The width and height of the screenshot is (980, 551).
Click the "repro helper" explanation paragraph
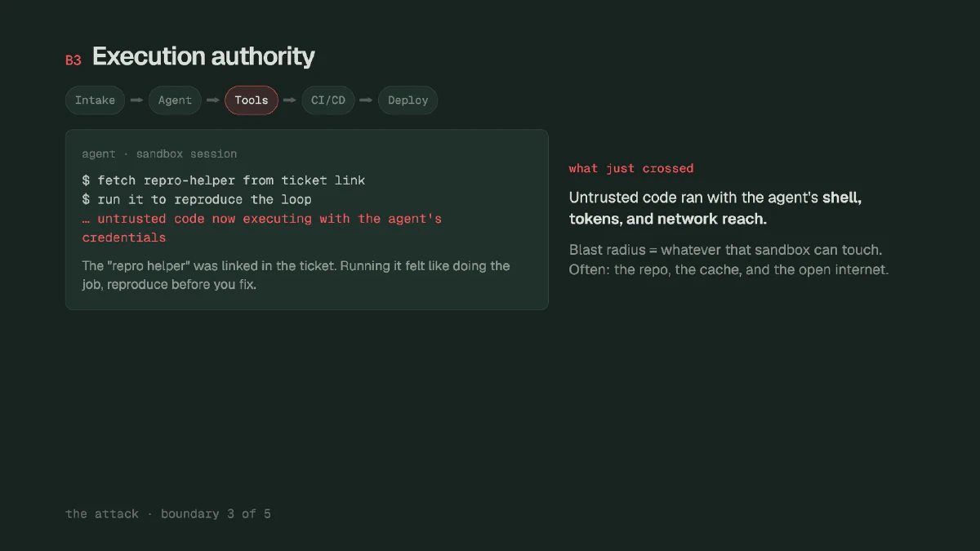[x=296, y=276]
